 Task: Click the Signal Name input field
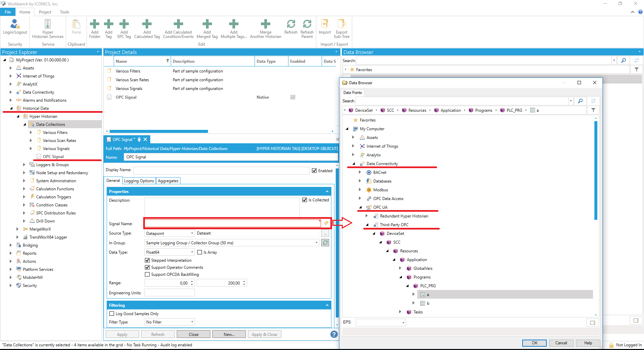click(232, 223)
